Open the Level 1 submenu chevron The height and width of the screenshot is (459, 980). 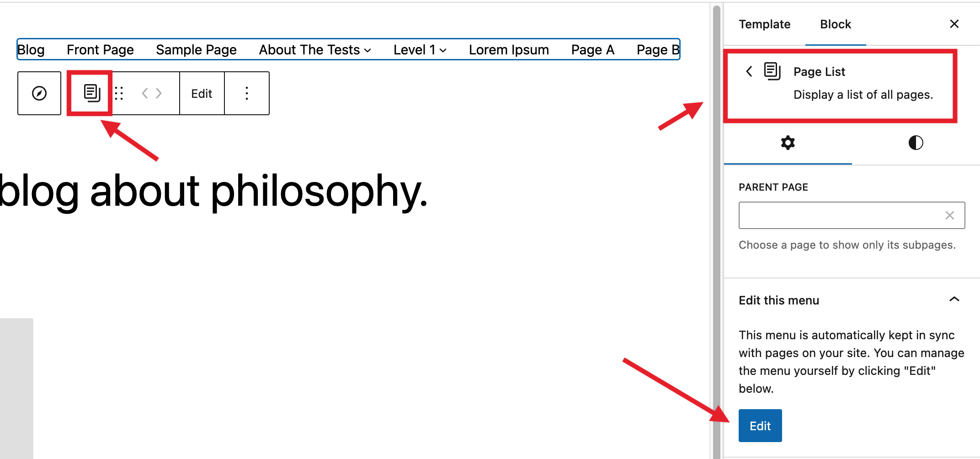[442, 50]
